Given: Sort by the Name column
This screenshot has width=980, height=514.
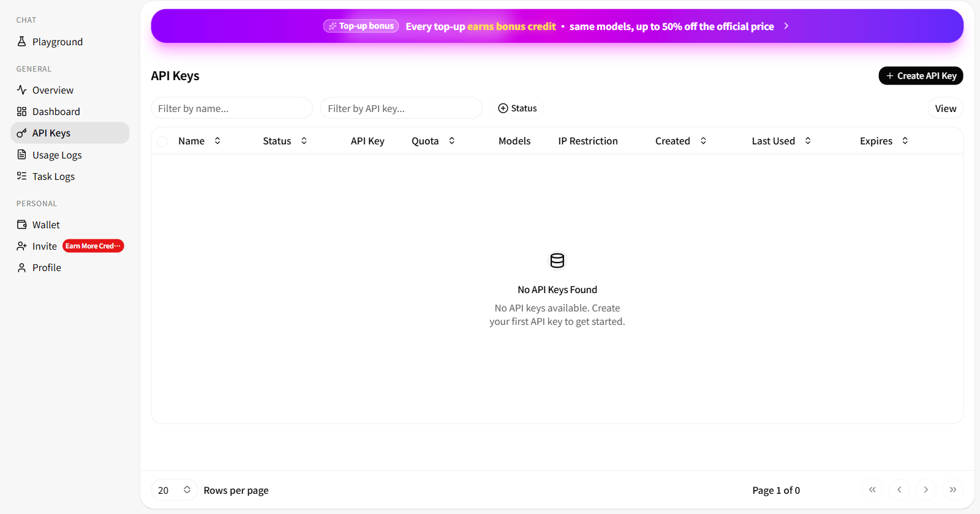Looking at the screenshot, I should coord(200,141).
